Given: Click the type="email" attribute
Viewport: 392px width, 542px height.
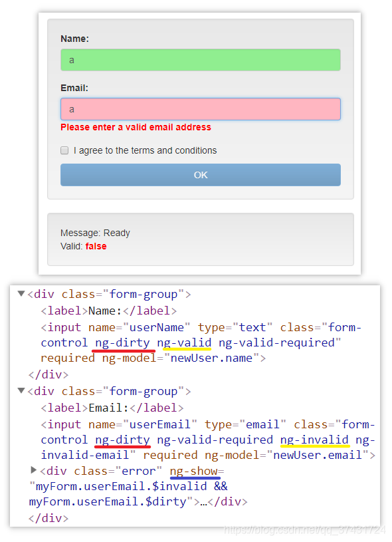Looking at the screenshot, I should (245, 424).
